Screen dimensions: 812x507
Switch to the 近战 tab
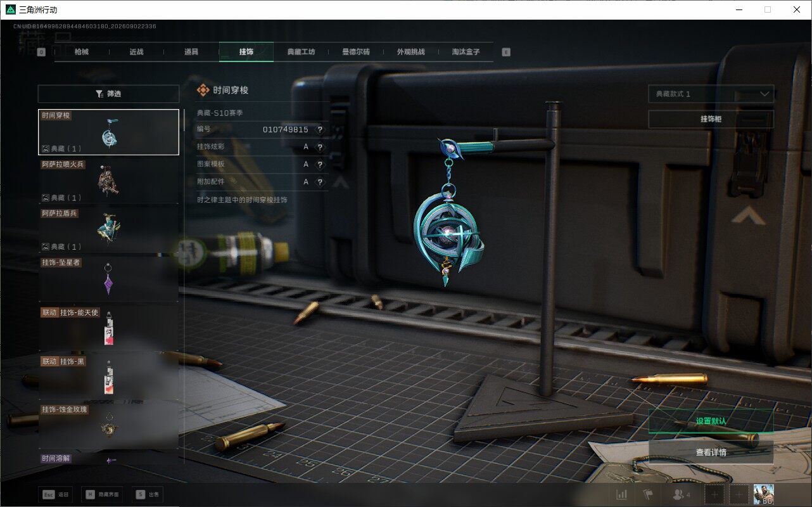point(136,52)
